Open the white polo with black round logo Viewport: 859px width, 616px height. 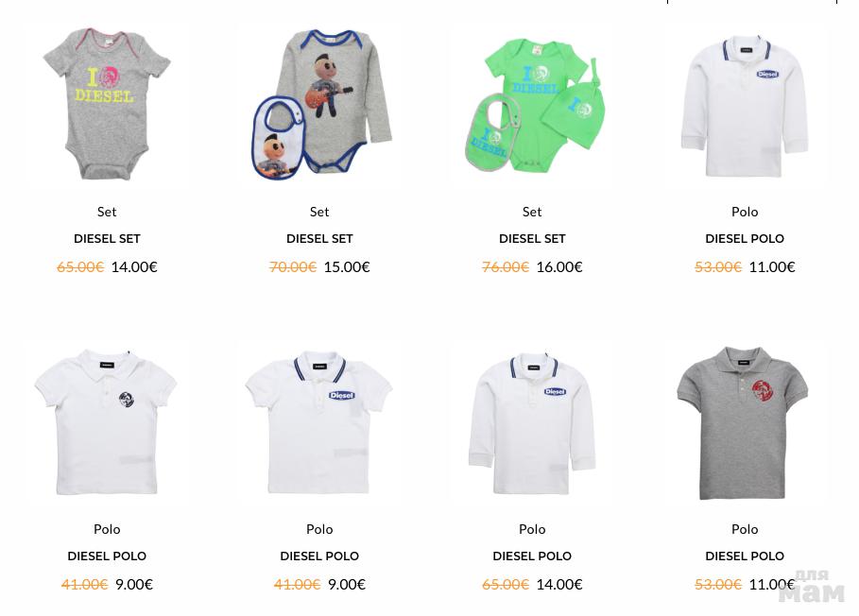[x=106, y=422]
